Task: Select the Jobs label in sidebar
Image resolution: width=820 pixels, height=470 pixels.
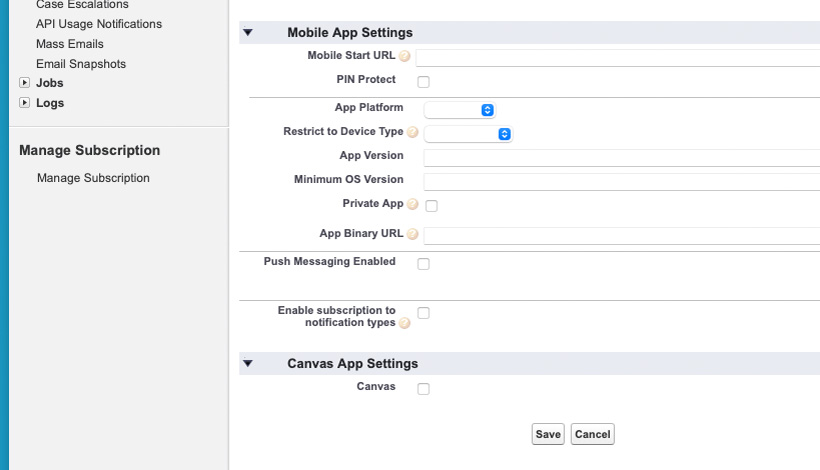Action: [50, 83]
